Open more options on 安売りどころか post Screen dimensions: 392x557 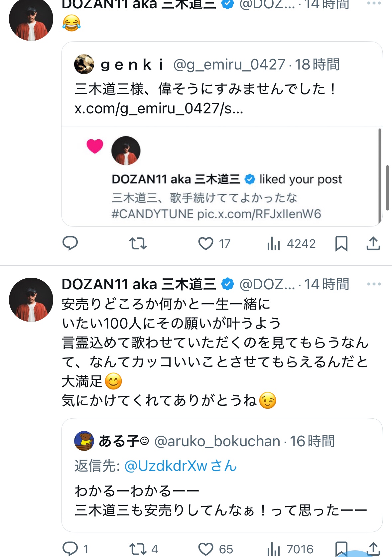pyautogui.click(x=374, y=284)
